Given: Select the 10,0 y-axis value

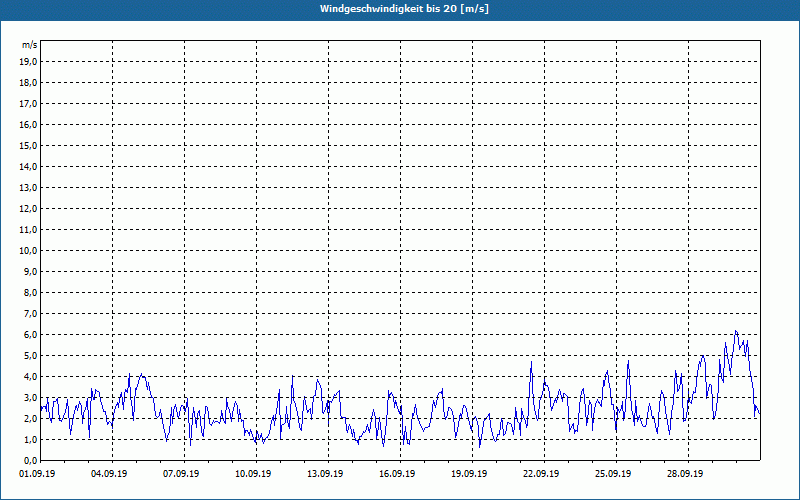Looking at the screenshot, I should [29, 251].
